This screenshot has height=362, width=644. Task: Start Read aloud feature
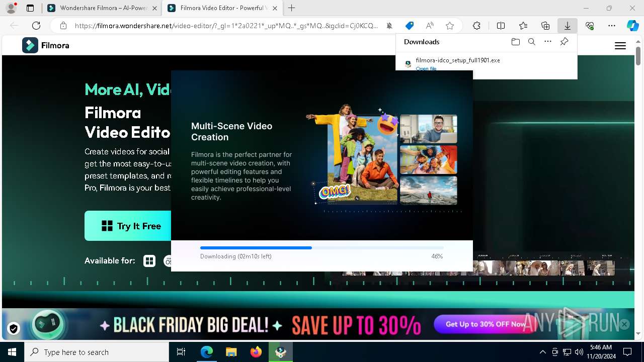point(430,26)
